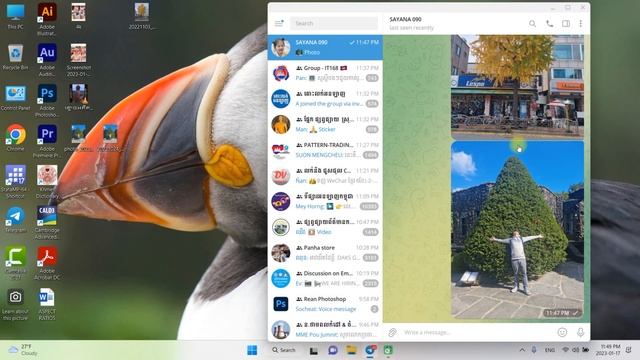Switch to Telegram on the taskbar
The height and width of the screenshot is (360, 640).
point(370,350)
